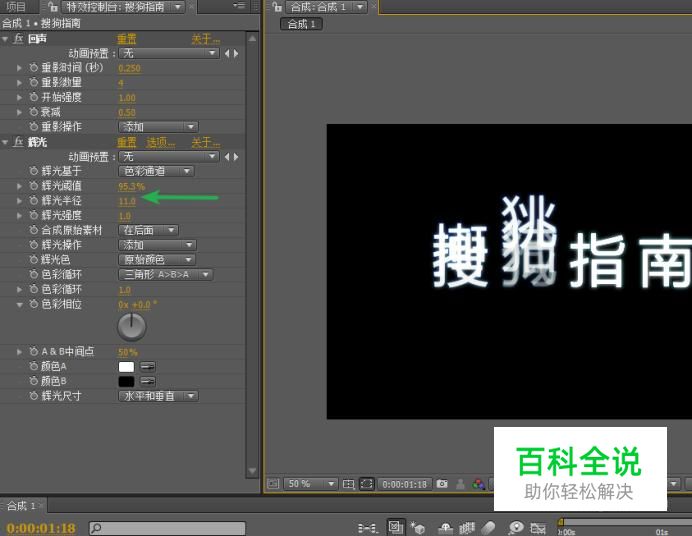This screenshot has height=536, width=692.
Task: Click the timeline search input field
Action: click(x=167, y=528)
